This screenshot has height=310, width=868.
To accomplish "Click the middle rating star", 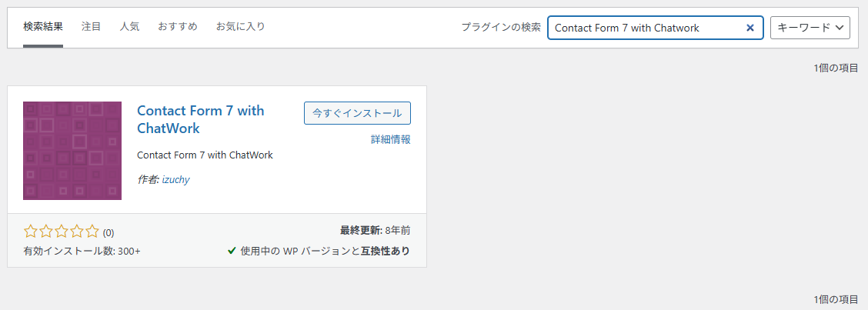I will [62, 231].
